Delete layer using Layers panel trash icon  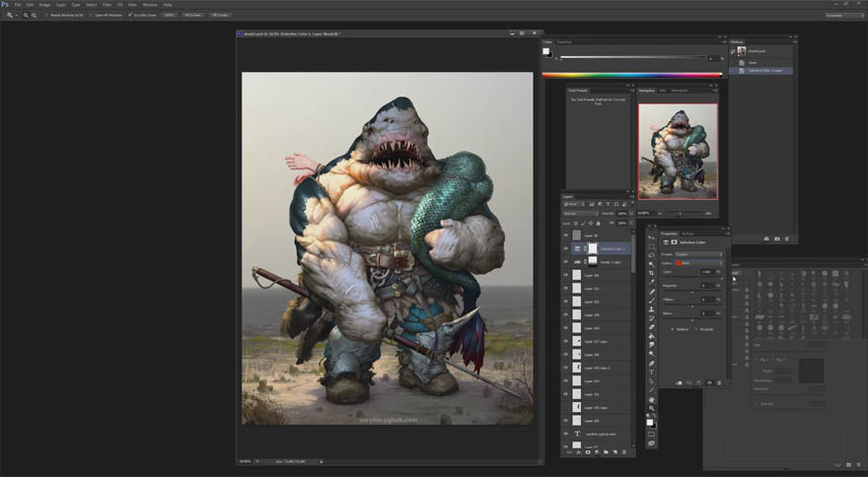click(x=623, y=452)
